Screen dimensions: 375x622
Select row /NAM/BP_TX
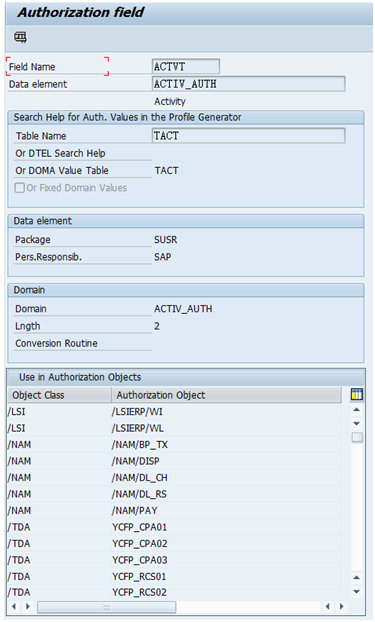(174, 445)
